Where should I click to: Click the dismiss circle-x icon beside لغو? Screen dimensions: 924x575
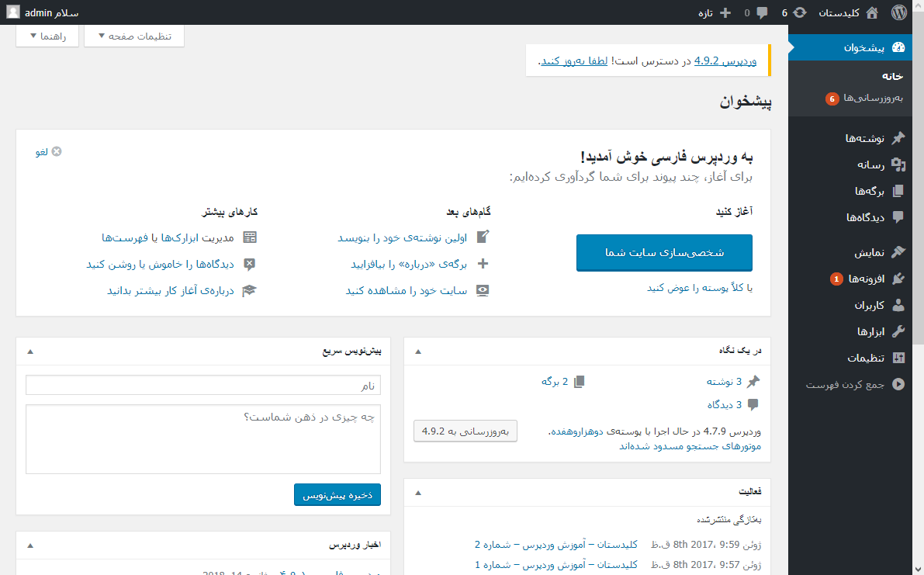tap(57, 151)
